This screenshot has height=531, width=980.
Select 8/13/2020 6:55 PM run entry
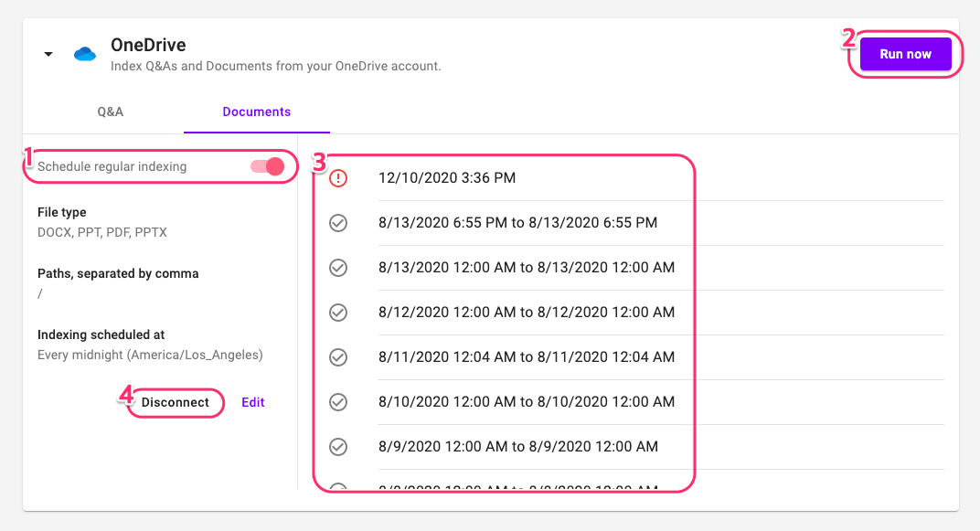point(517,223)
